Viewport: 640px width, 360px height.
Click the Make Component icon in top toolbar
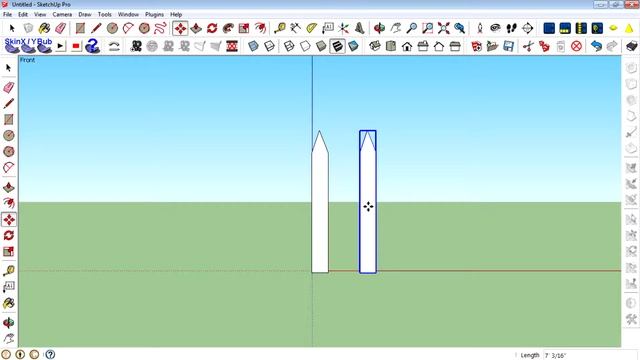click(28, 28)
